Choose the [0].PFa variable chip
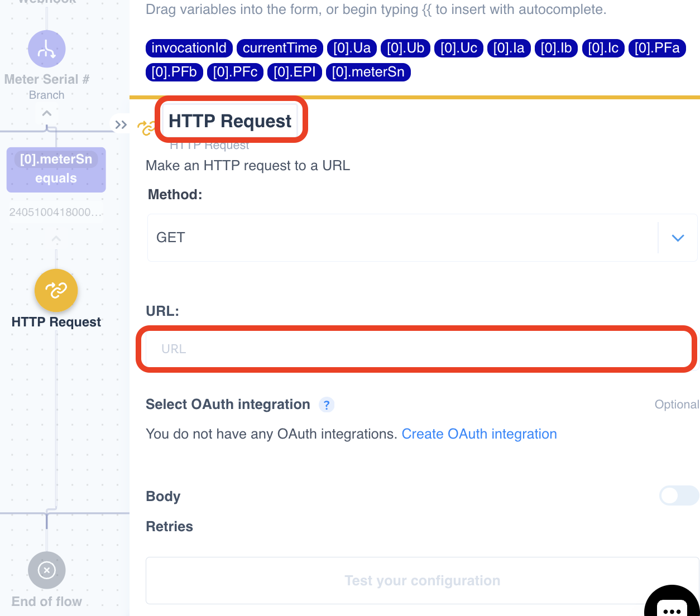700x616 pixels. 656,48
